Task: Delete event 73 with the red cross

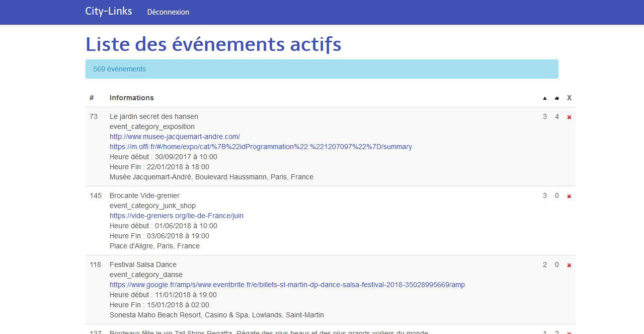Action: click(x=569, y=117)
